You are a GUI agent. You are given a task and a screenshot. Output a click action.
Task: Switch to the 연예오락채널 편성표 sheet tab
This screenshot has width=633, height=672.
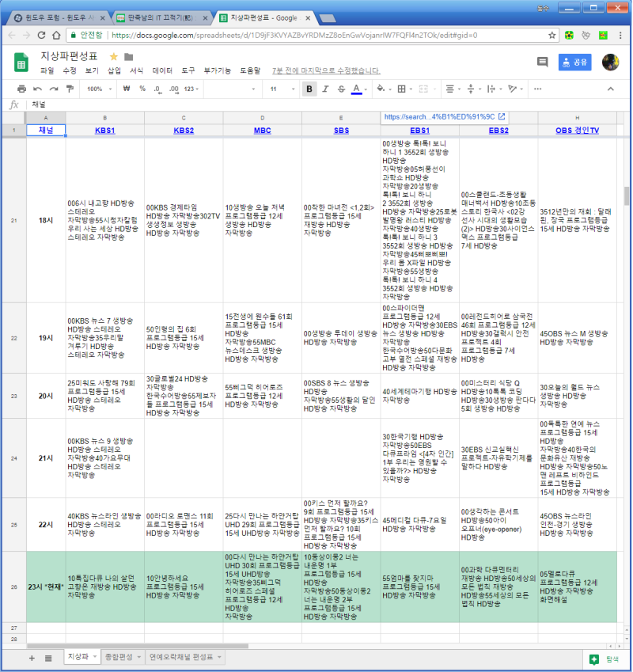180,657
